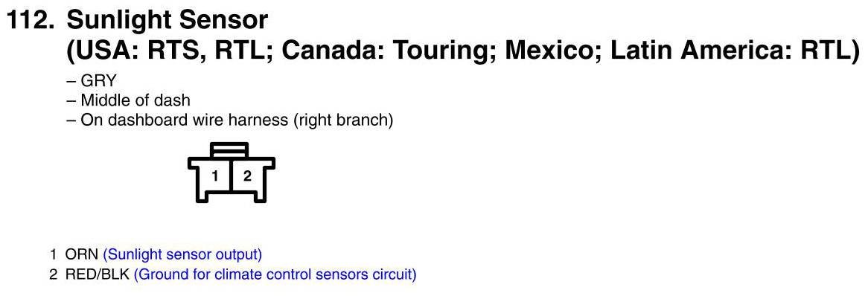Click the connector's left flange
868x296 pixels.
click(x=194, y=163)
